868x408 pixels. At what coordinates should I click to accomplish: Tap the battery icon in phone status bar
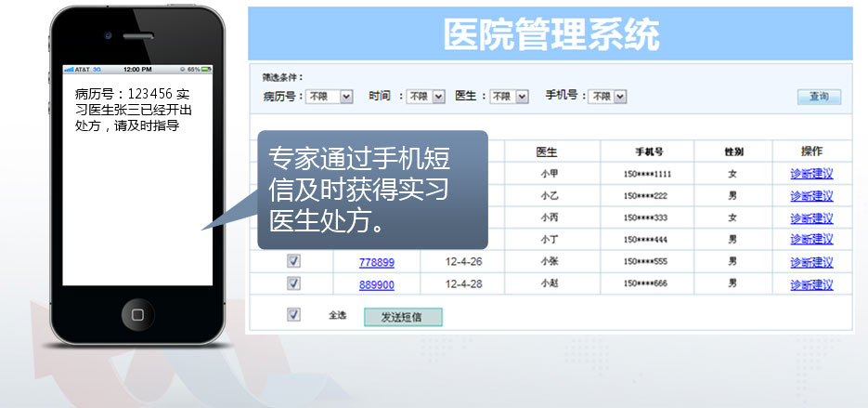[x=205, y=70]
